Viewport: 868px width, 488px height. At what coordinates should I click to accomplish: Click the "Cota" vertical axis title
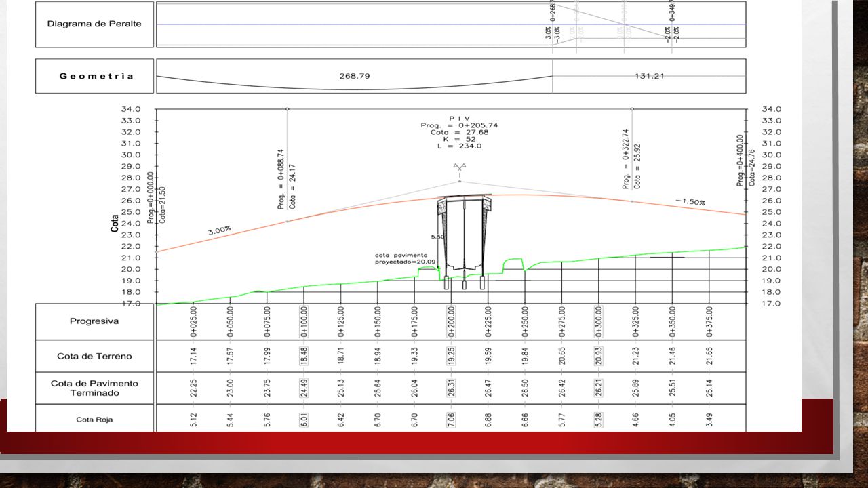point(115,223)
